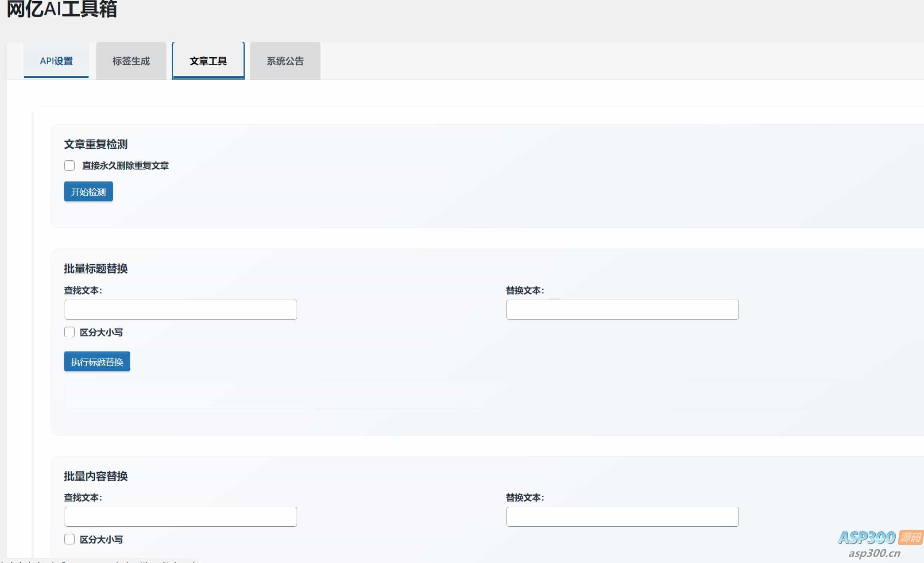Image resolution: width=924 pixels, height=563 pixels.
Task: Check 区分大小写 under 批量内容替换
Action: click(70, 539)
